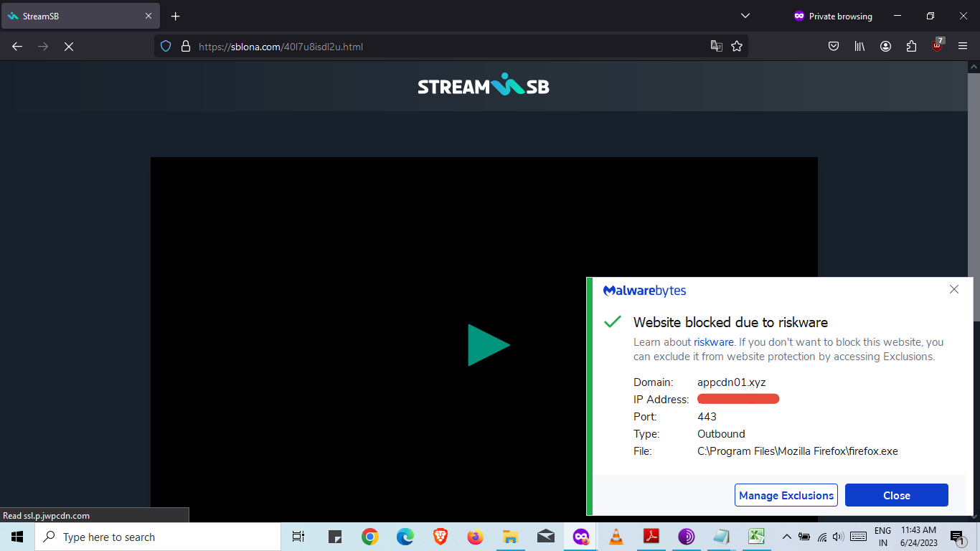This screenshot has height=551, width=980.
Task: Switch the ENG IN input language
Action: (882, 537)
